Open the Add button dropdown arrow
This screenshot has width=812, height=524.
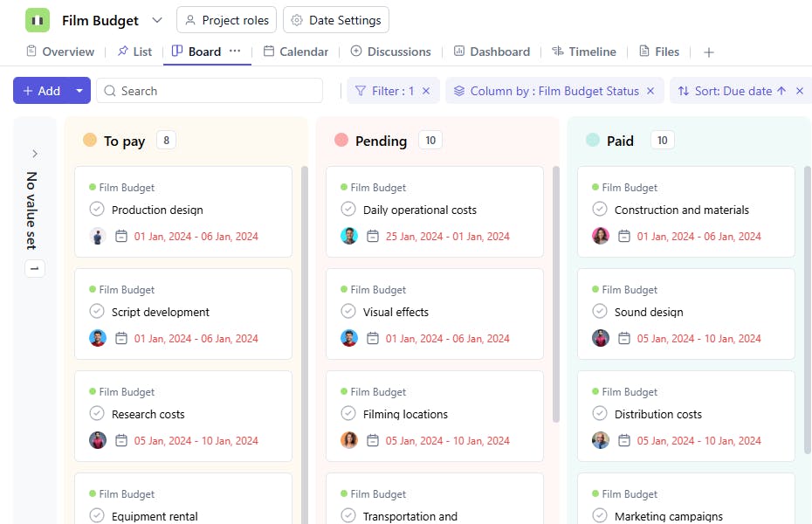[79, 91]
